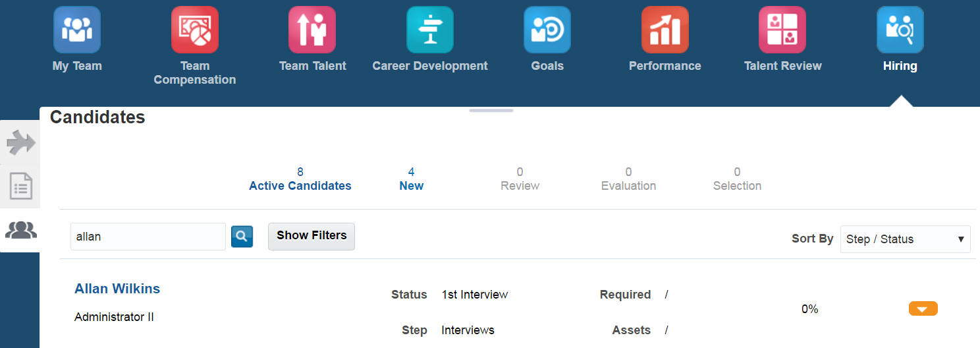
Task: Click the candidate search text field
Action: tap(148, 237)
